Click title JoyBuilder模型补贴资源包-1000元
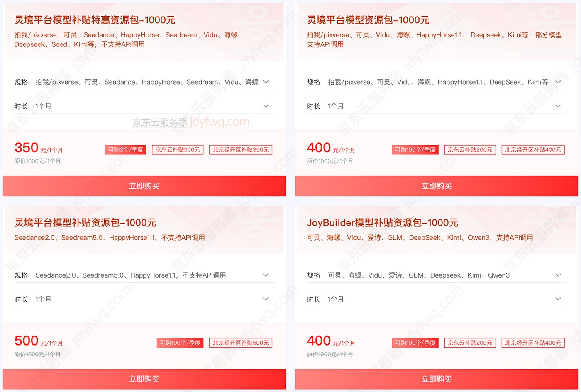581x392 pixels. tap(383, 223)
